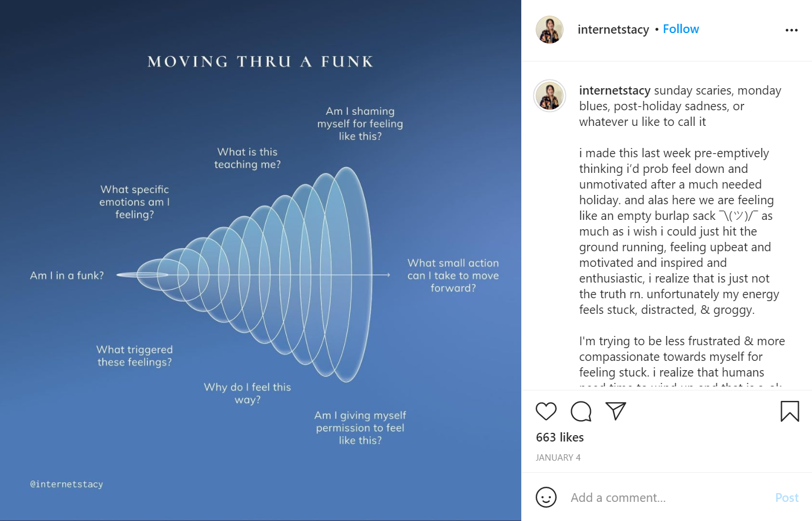Submit comment with Post button
Screen dimensions: 812x521
pyautogui.click(x=786, y=498)
